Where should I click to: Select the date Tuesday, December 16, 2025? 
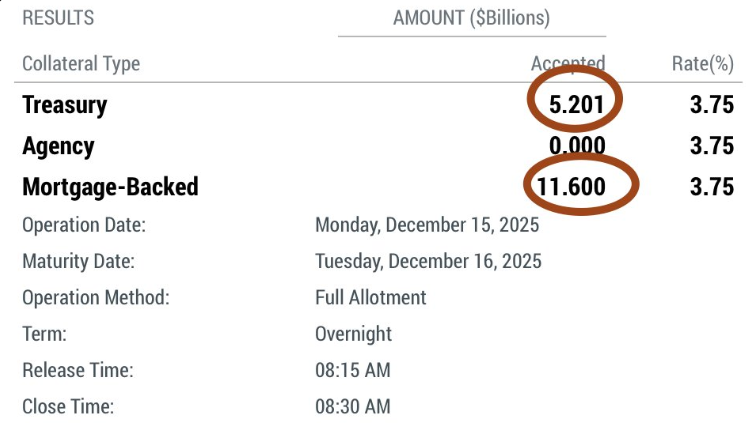click(428, 262)
